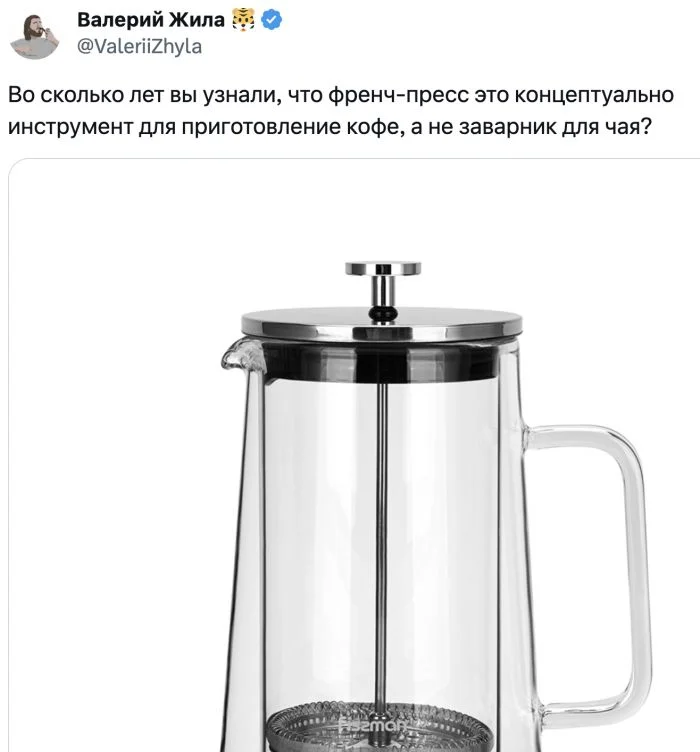Click the word "концептуально" in the tweet
Screen dimensions: 700x752
(594, 95)
